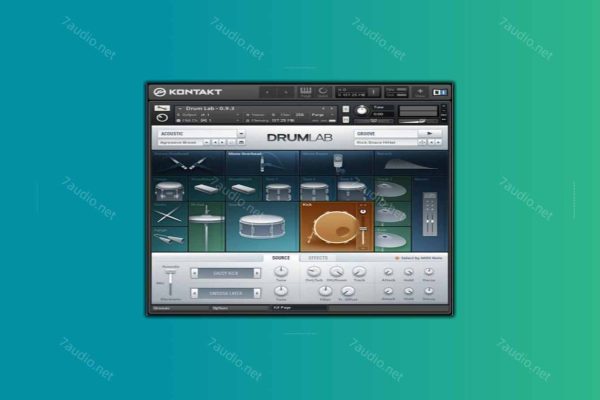This screenshot has height=400, width=600.
Task: Select the first drum cell in the toms row
Action: (x=170, y=189)
